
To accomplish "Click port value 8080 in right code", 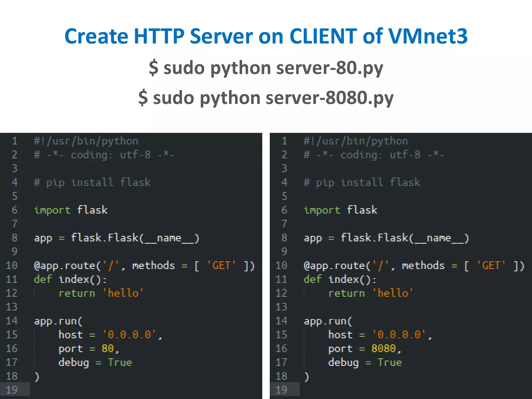I will click(x=383, y=348).
